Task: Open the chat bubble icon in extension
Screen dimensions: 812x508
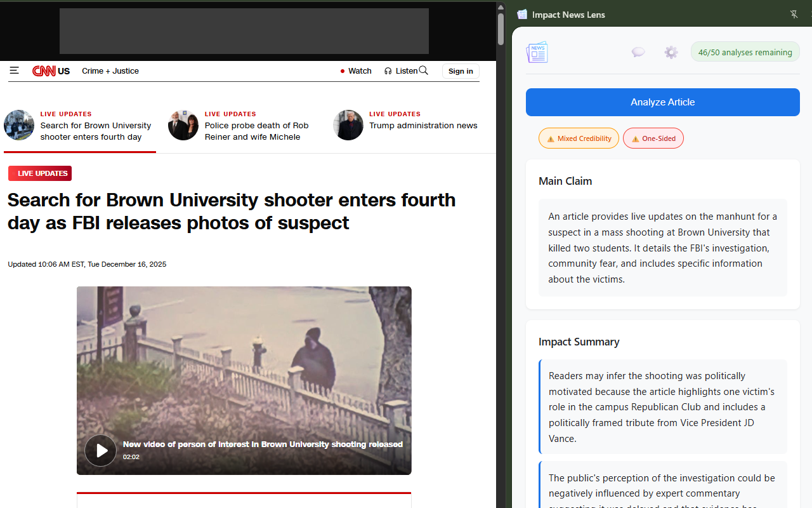Action: click(638, 52)
